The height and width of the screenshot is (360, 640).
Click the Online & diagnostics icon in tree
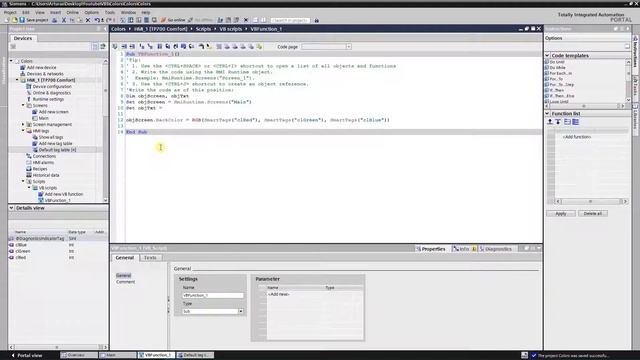(x=29, y=93)
